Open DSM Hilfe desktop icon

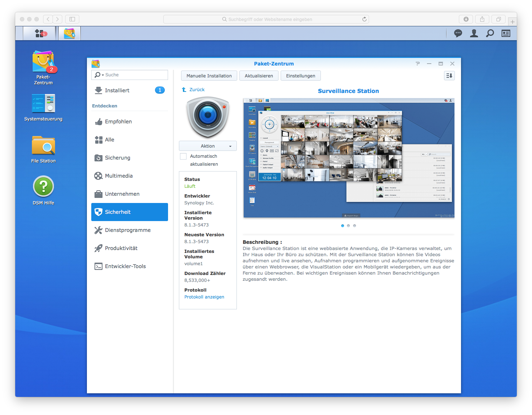[x=43, y=191]
